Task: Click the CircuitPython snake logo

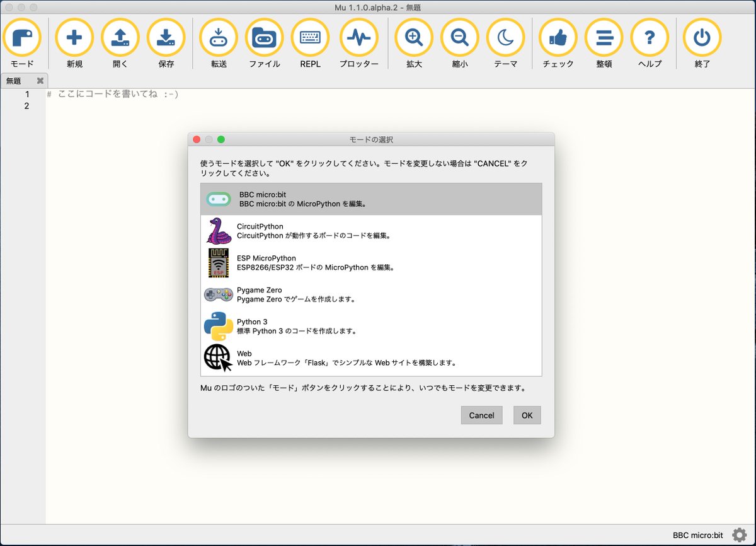Action: point(219,231)
